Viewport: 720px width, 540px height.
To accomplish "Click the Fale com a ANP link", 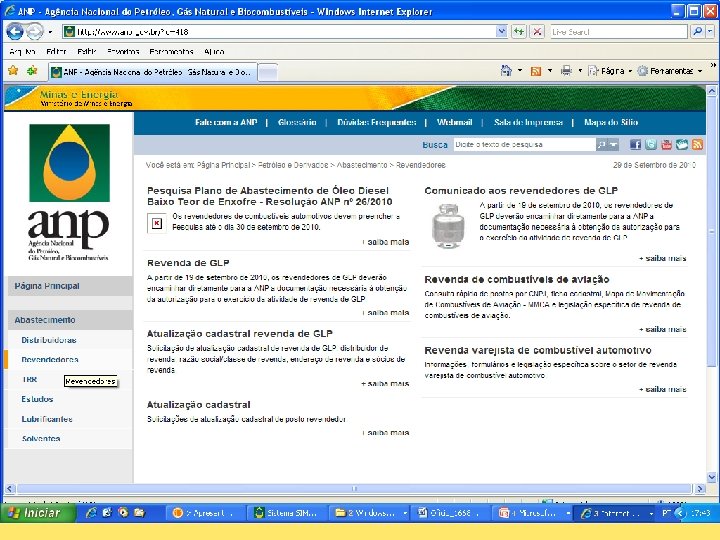I will tap(226, 122).
